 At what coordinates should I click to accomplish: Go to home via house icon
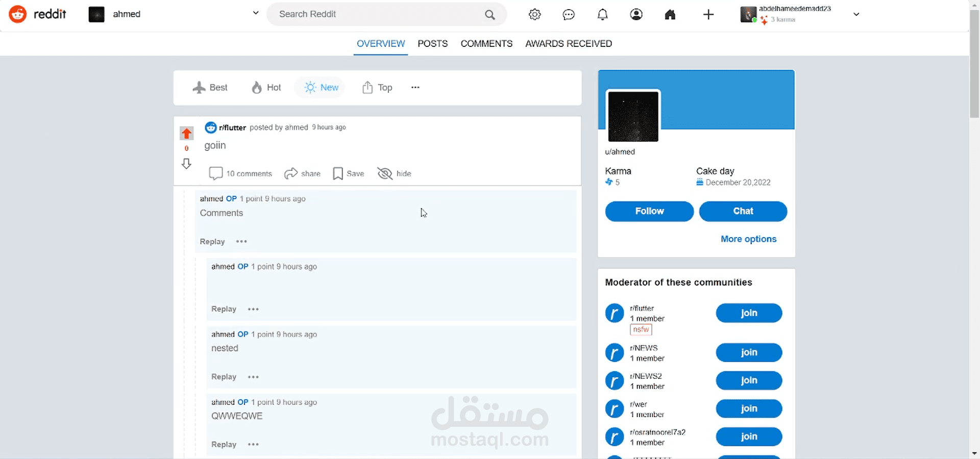(670, 14)
